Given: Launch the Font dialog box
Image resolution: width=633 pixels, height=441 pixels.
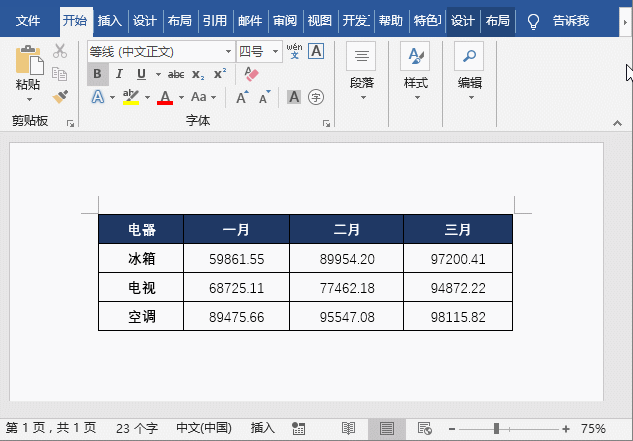Looking at the screenshot, I should pos(326,124).
